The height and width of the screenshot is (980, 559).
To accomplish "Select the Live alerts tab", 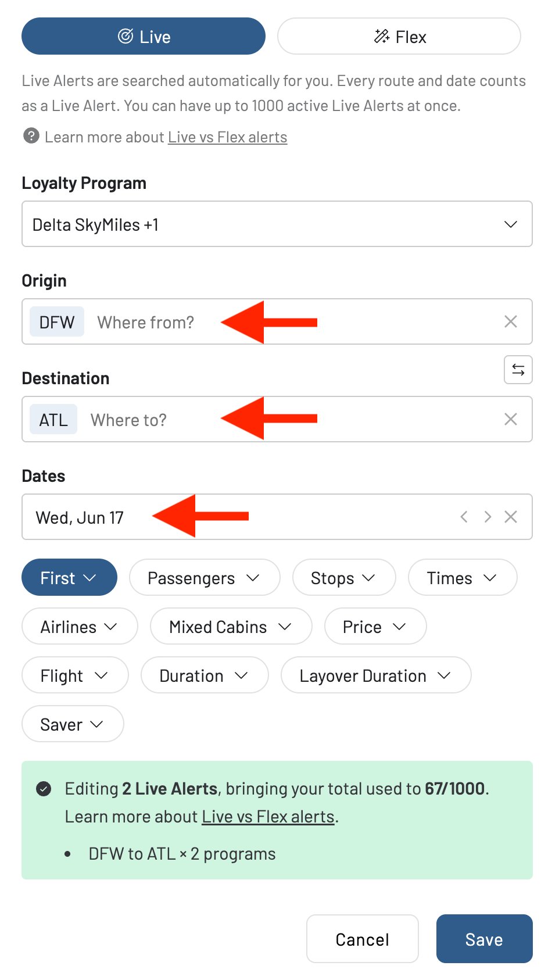I will [143, 36].
